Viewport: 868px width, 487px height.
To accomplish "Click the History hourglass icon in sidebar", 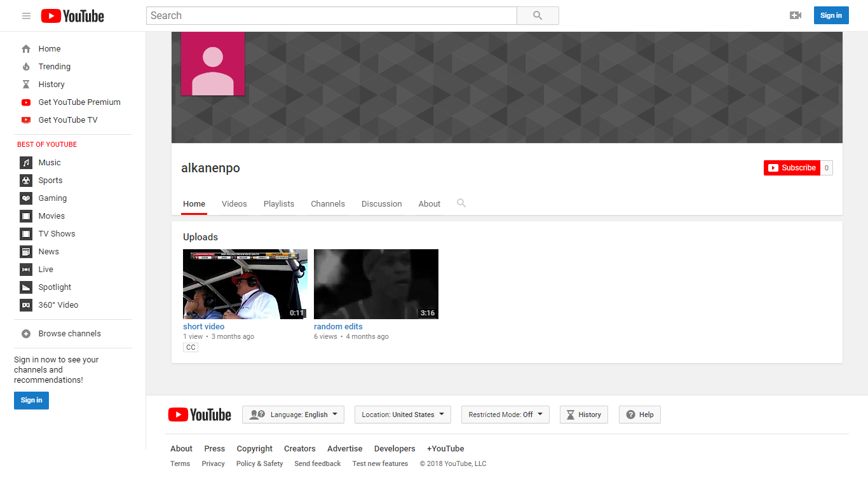I will 26,85.
